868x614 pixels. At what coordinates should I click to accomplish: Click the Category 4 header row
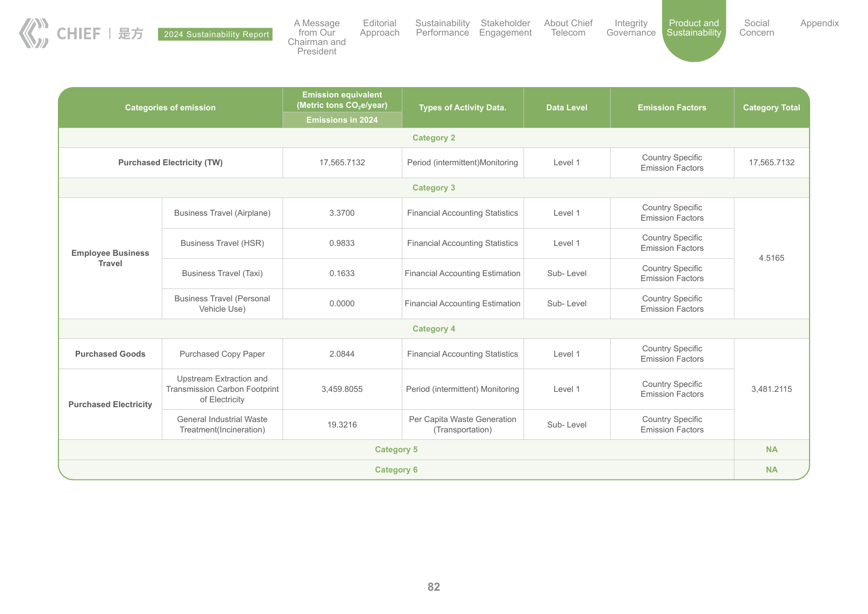[434, 329]
